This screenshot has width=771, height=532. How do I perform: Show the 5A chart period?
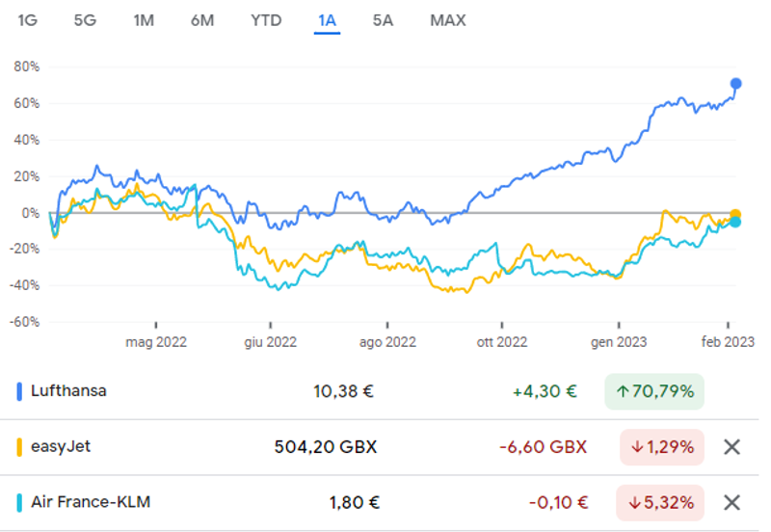click(x=383, y=20)
